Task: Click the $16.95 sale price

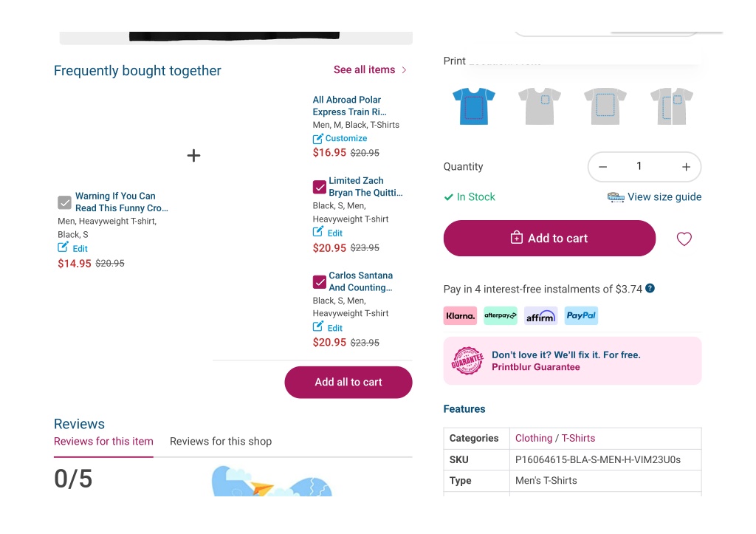Action: pyautogui.click(x=329, y=153)
